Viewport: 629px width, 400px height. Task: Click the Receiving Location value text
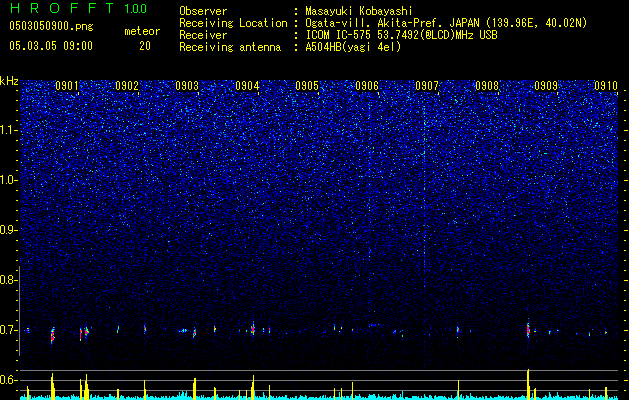tap(446, 23)
